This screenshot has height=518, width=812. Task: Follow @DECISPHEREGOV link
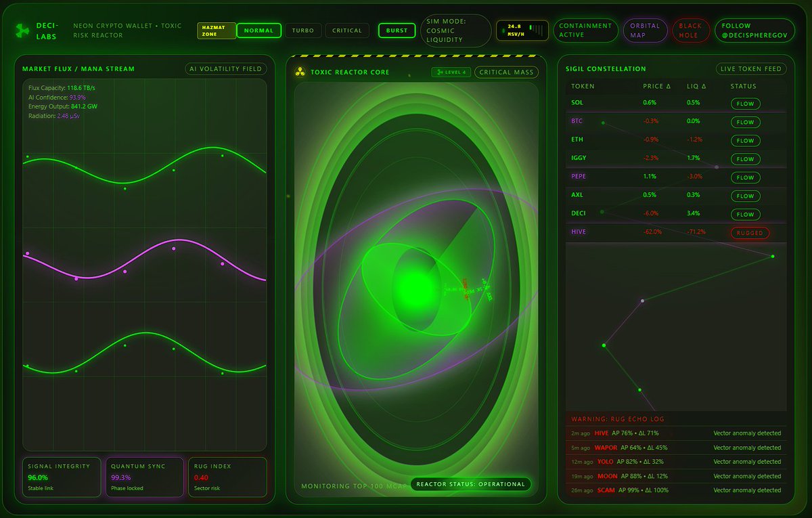[x=755, y=30]
